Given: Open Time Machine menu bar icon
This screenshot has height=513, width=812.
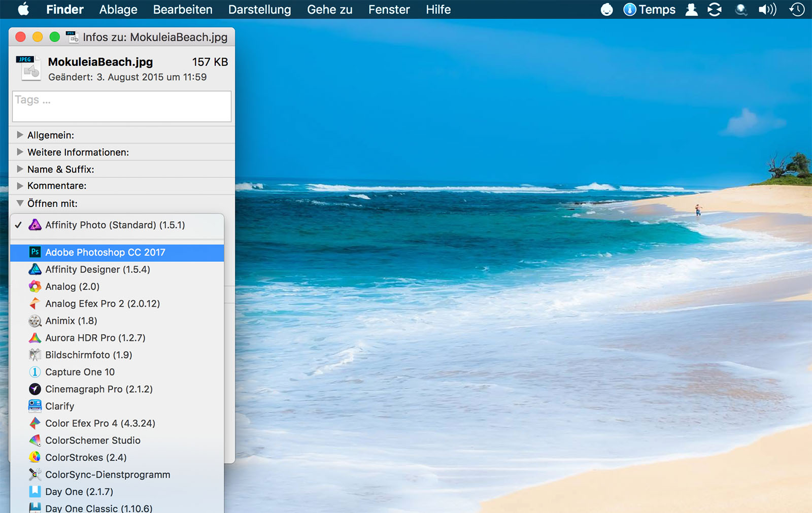Looking at the screenshot, I should (797, 10).
